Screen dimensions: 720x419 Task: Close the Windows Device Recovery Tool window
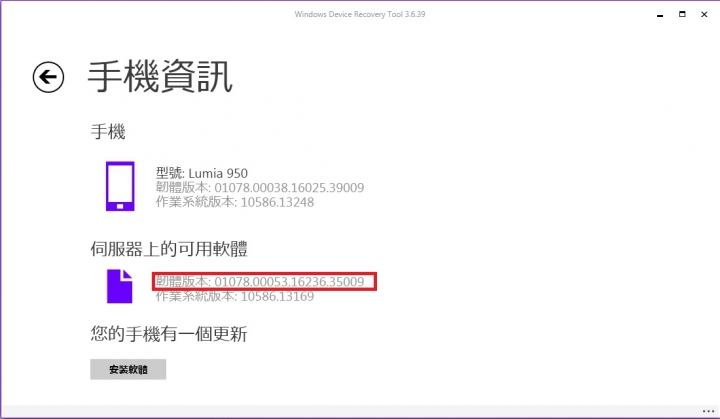point(704,14)
